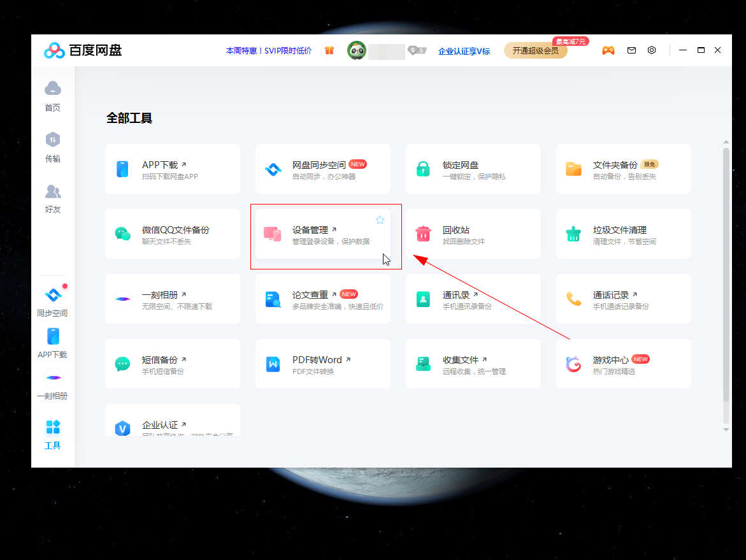Click the 设备管理 card's pink device icon

pyautogui.click(x=273, y=234)
